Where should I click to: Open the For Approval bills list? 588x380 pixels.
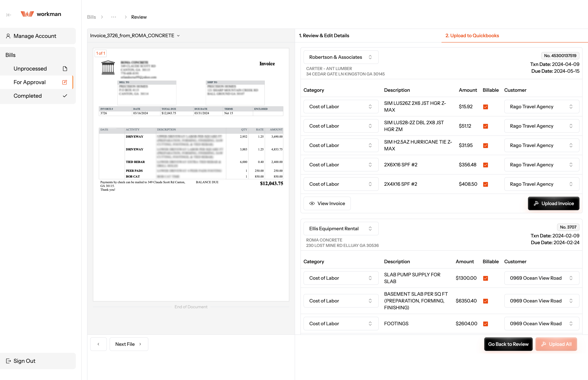click(x=37, y=82)
